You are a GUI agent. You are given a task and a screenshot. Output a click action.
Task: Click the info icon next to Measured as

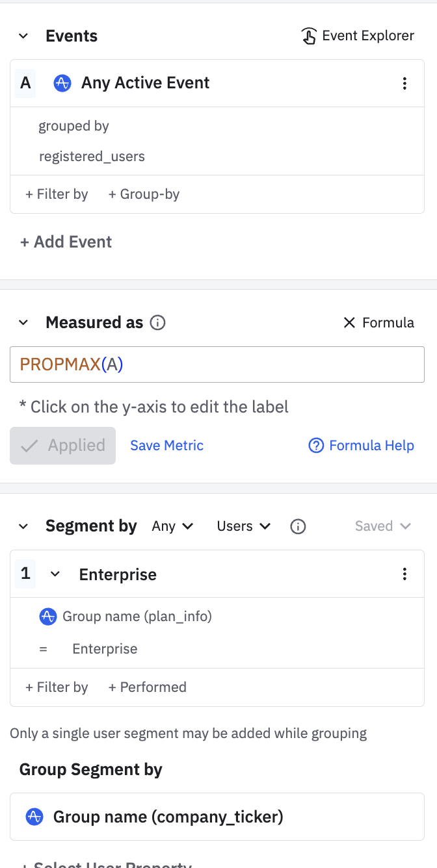pyautogui.click(x=157, y=323)
